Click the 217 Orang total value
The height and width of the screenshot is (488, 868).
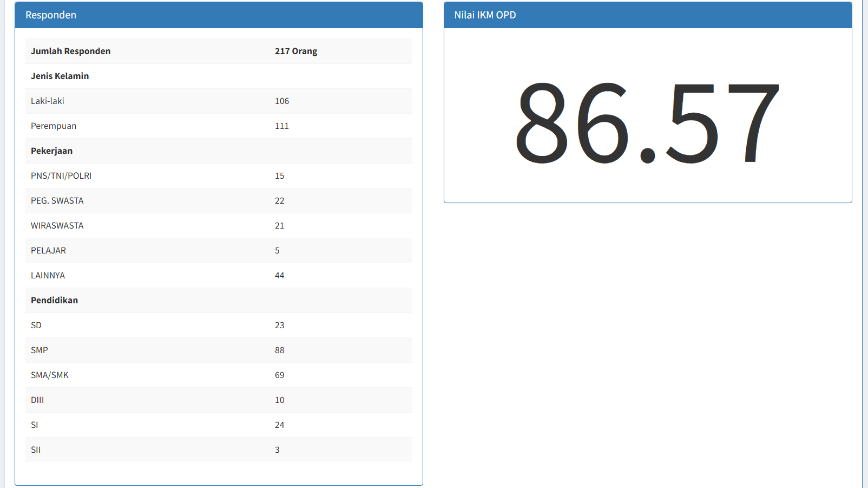(295, 51)
